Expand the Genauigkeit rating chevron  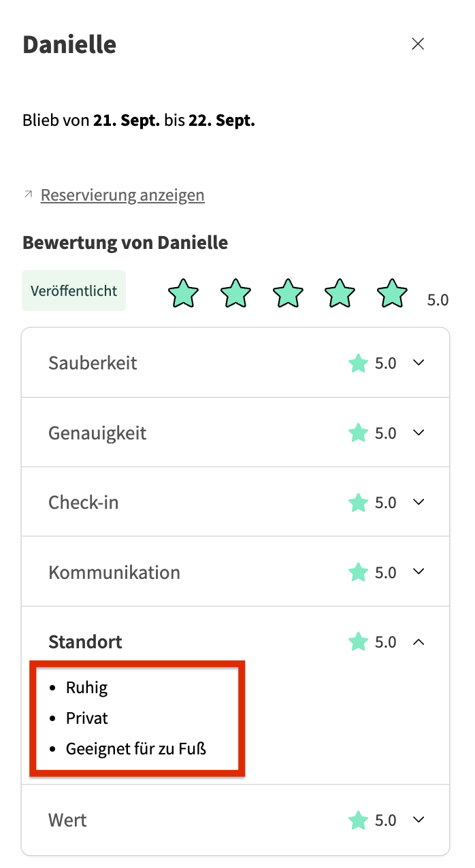point(419,433)
